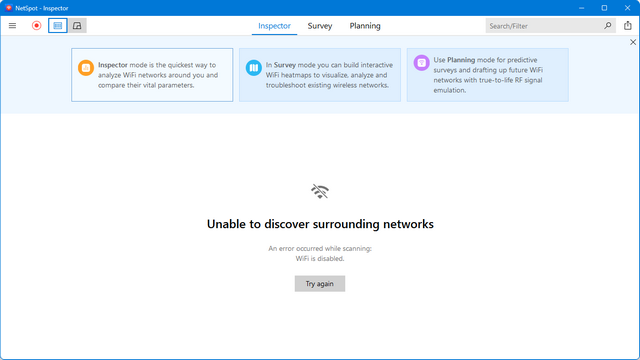The width and height of the screenshot is (640, 360).
Task: Click the blue Survey mode icon
Action: pyautogui.click(x=253, y=68)
